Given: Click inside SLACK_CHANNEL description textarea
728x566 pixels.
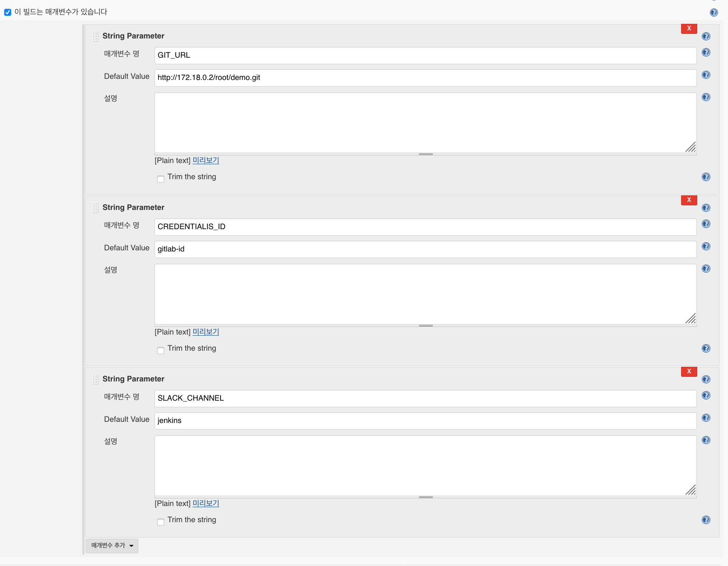Looking at the screenshot, I should (423, 465).
